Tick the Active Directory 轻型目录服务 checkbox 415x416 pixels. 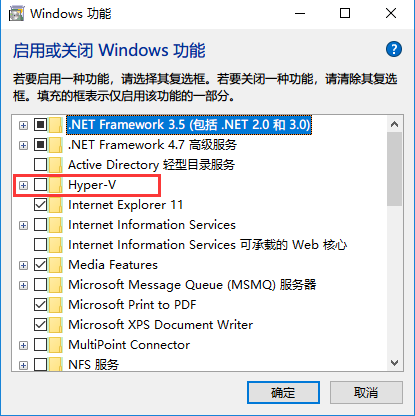[40, 165]
